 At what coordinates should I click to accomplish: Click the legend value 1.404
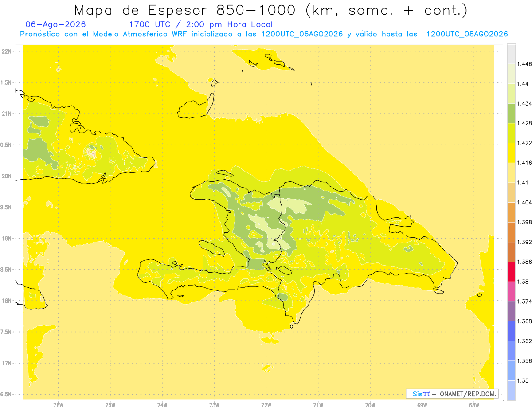coord(524,202)
